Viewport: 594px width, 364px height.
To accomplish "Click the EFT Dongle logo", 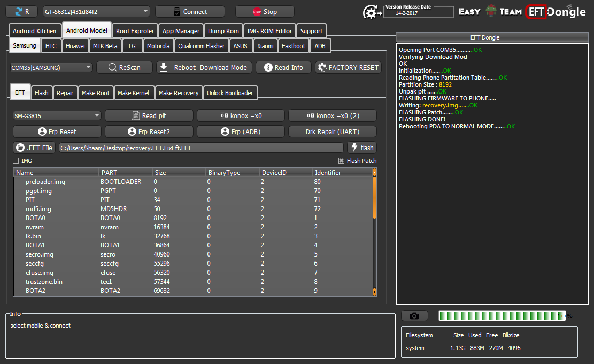I will [x=556, y=12].
